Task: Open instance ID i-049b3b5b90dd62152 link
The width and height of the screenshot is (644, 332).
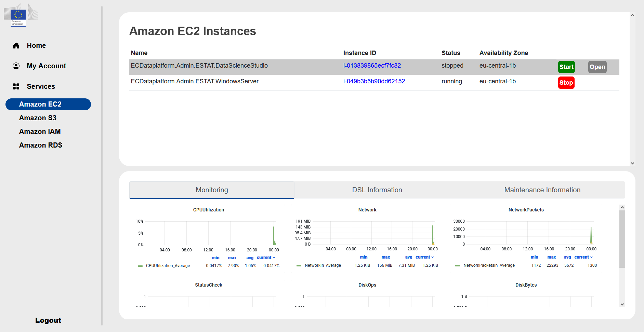Action: (374, 81)
